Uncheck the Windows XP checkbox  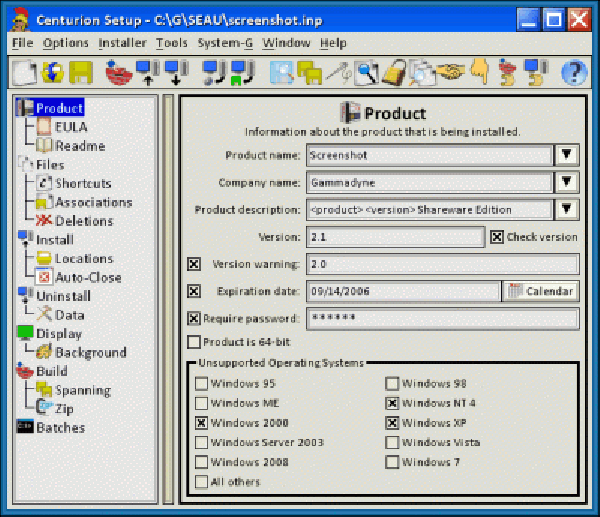tap(392, 422)
